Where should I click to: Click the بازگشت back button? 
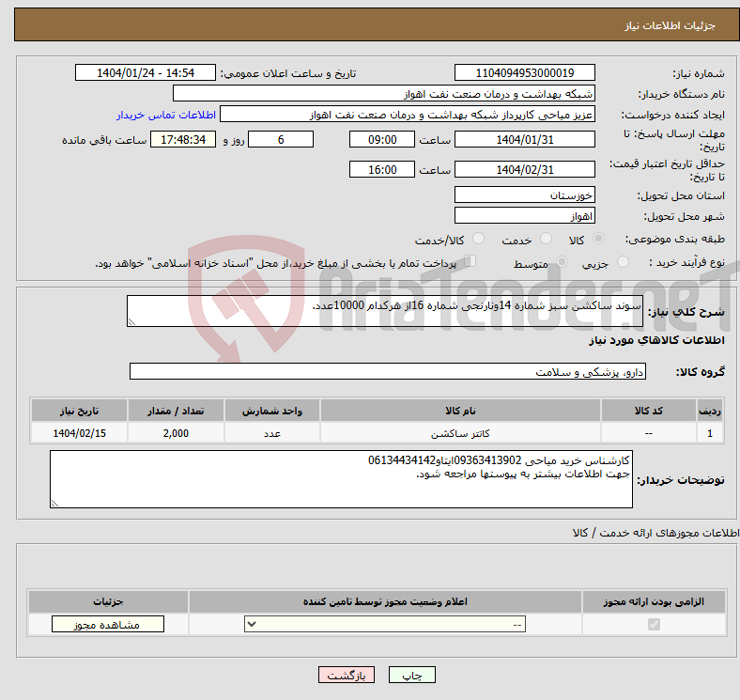point(347,676)
